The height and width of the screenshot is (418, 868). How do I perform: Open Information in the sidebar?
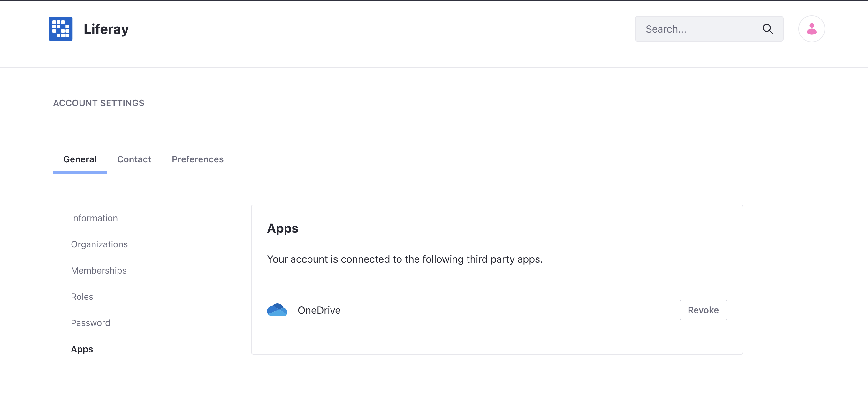[x=94, y=218]
